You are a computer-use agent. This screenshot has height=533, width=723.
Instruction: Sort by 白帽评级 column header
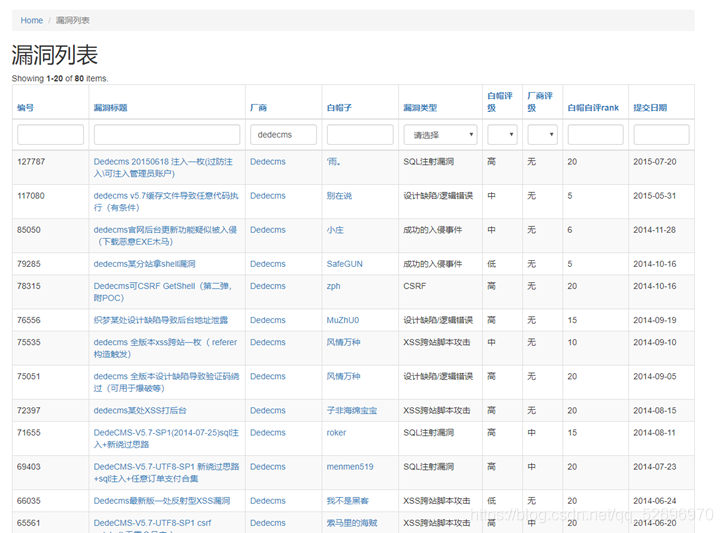point(500,101)
